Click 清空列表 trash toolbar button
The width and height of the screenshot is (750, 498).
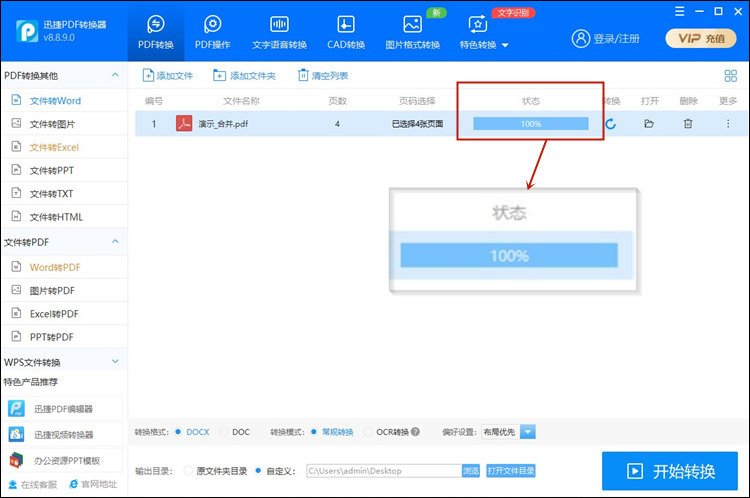click(323, 75)
